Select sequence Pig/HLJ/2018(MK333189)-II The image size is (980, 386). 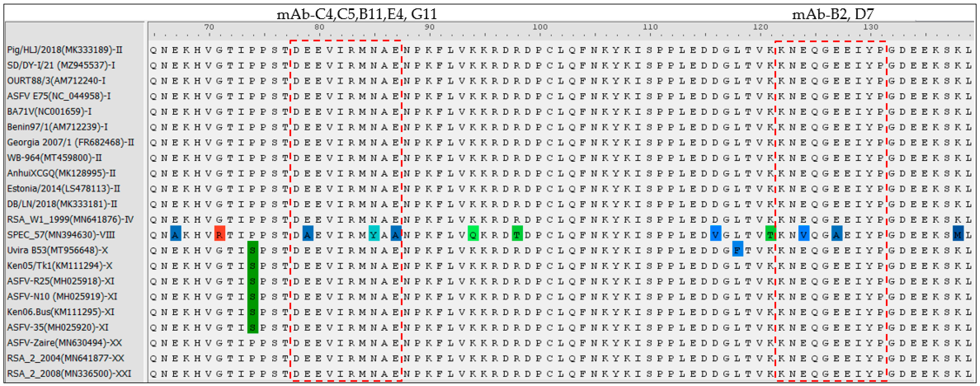point(65,50)
